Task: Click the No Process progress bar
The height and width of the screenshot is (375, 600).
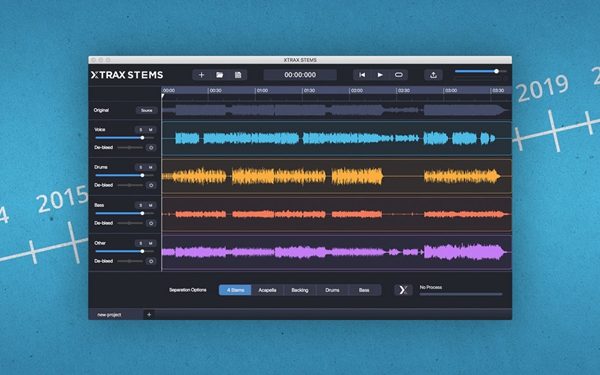Action: [x=461, y=294]
